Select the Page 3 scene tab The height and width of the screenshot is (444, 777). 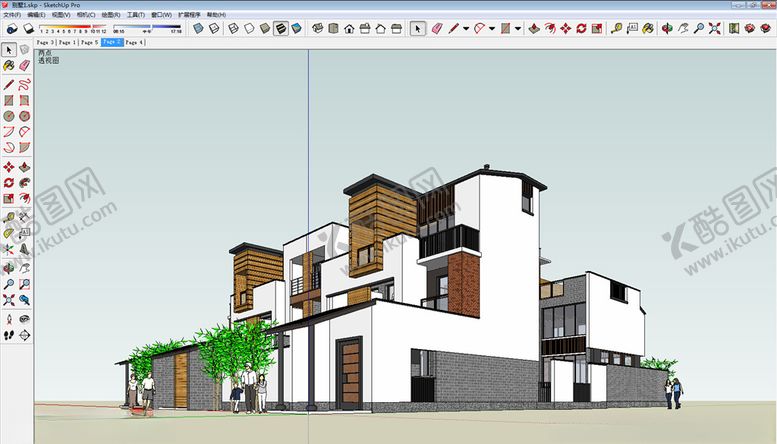[x=45, y=43]
